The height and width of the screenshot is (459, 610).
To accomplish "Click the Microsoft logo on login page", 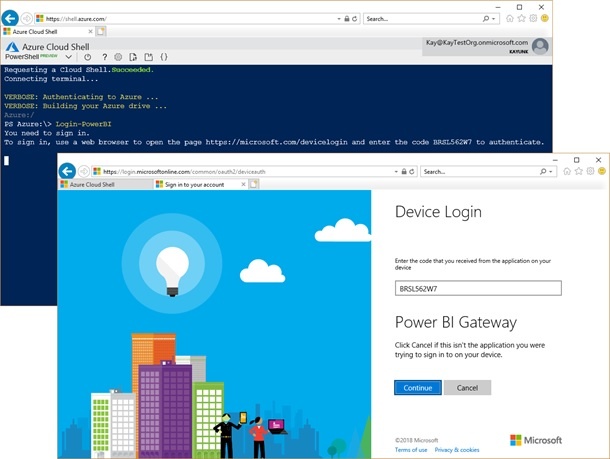I will click(x=536, y=440).
